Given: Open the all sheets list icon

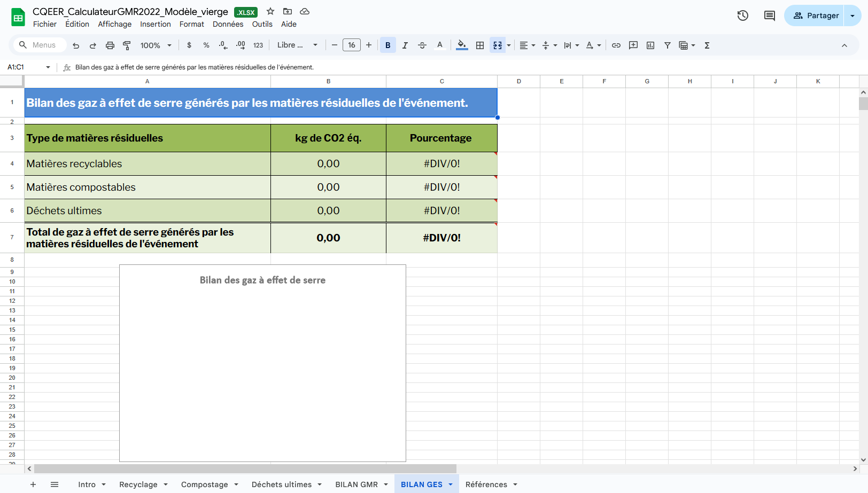Looking at the screenshot, I should [x=55, y=484].
